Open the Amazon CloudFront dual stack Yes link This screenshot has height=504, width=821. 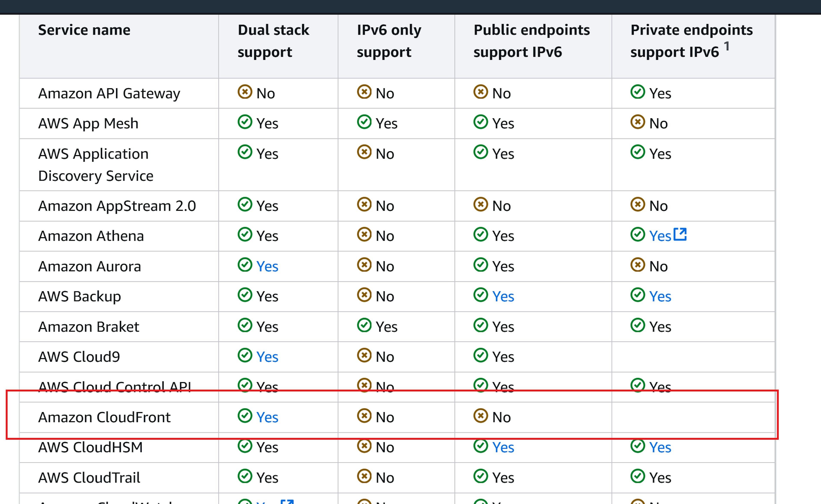[x=267, y=417]
